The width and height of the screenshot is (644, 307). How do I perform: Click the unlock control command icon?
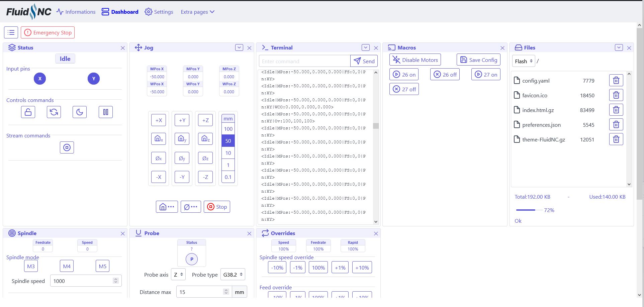(28, 112)
